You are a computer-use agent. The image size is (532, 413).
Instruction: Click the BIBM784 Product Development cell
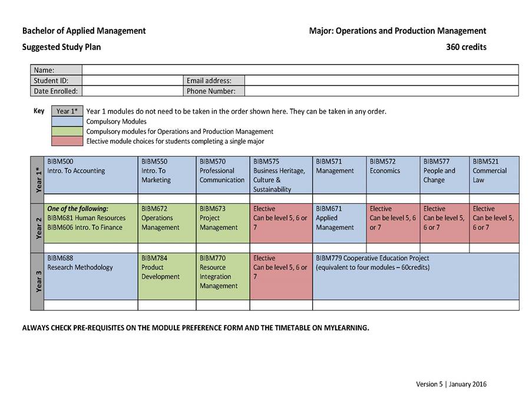(167, 276)
